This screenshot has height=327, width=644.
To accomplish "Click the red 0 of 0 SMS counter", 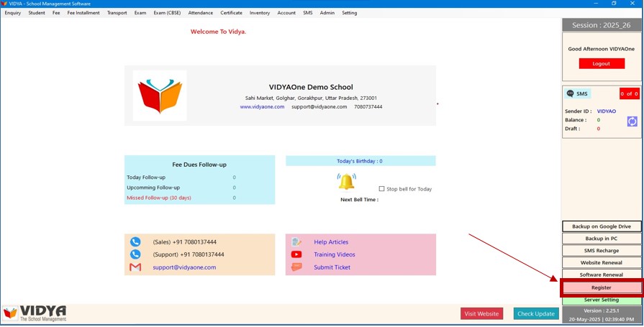I will click(x=629, y=94).
